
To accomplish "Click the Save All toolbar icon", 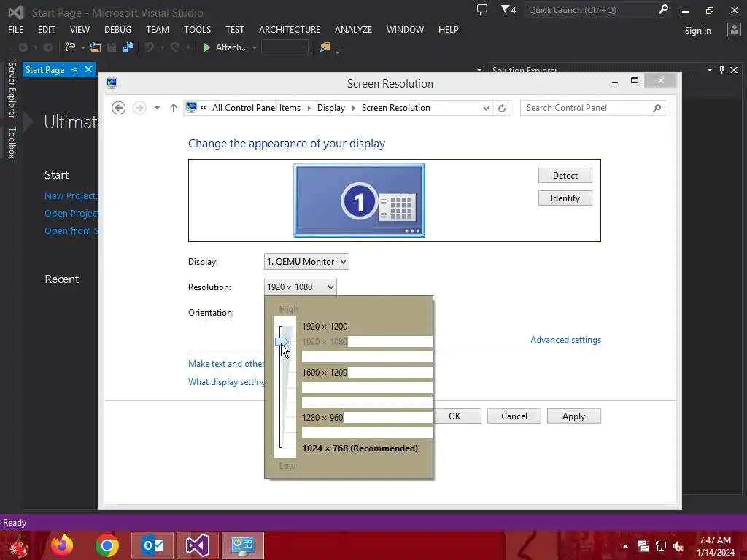I will tap(127, 47).
